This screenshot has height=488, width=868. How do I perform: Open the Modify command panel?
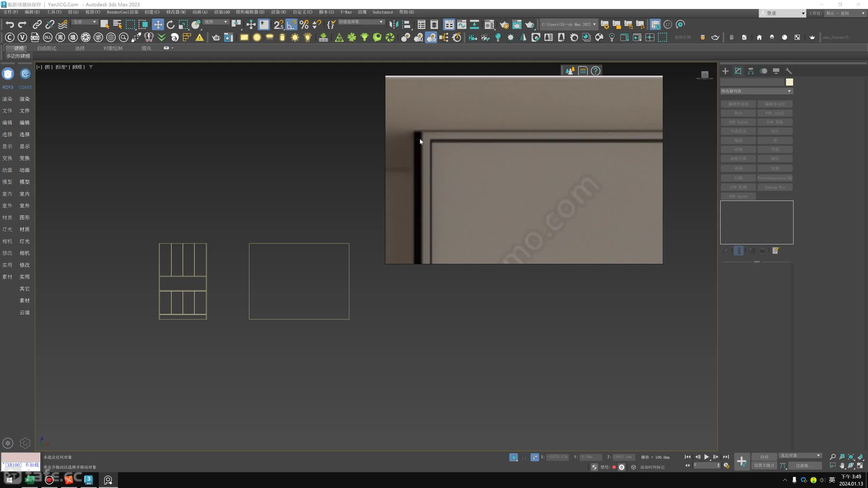(x=738, y=71)
